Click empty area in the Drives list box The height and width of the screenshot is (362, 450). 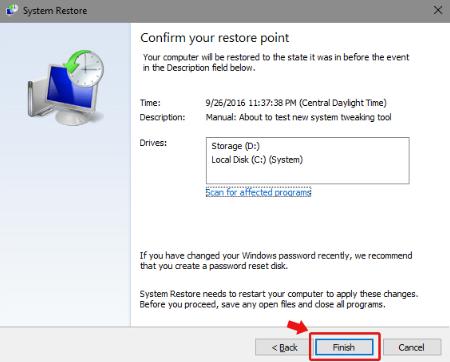tap(307, 174)
